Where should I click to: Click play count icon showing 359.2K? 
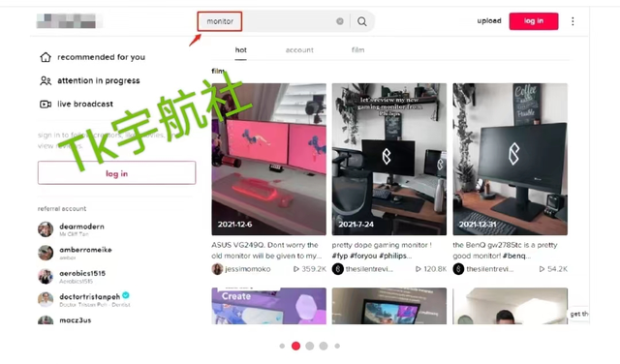pyautogui.click(x=296, y=269)
